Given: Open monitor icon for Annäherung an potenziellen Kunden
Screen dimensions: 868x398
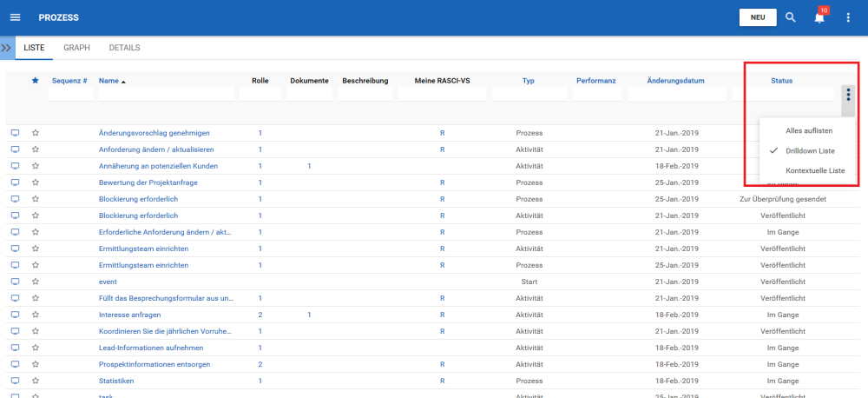Looking at the screenshot, I should pyautogui.click(x=16, y=166).
